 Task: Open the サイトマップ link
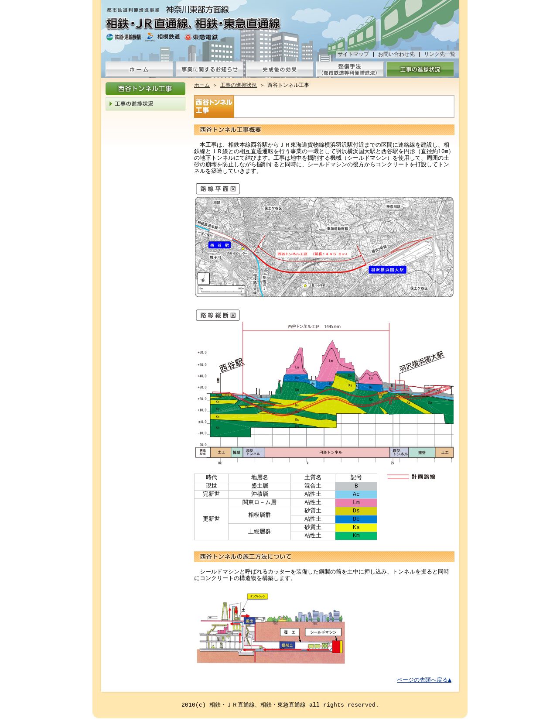coord(353,54)
